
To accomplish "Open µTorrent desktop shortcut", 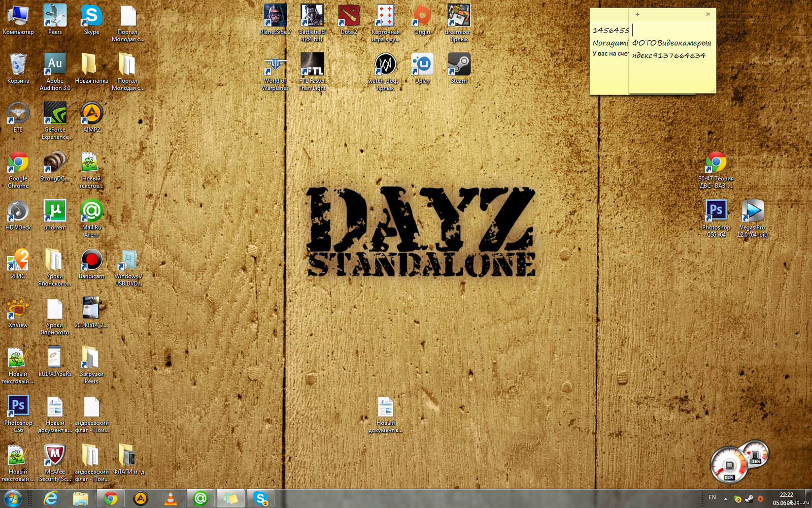I will [55, 215].
